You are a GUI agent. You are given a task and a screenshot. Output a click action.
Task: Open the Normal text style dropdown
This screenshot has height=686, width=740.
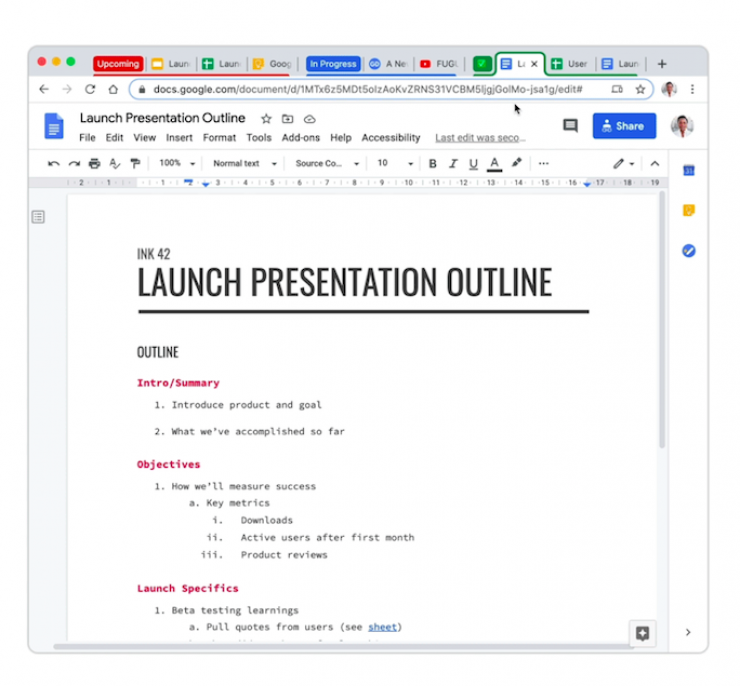pos(244,163)
